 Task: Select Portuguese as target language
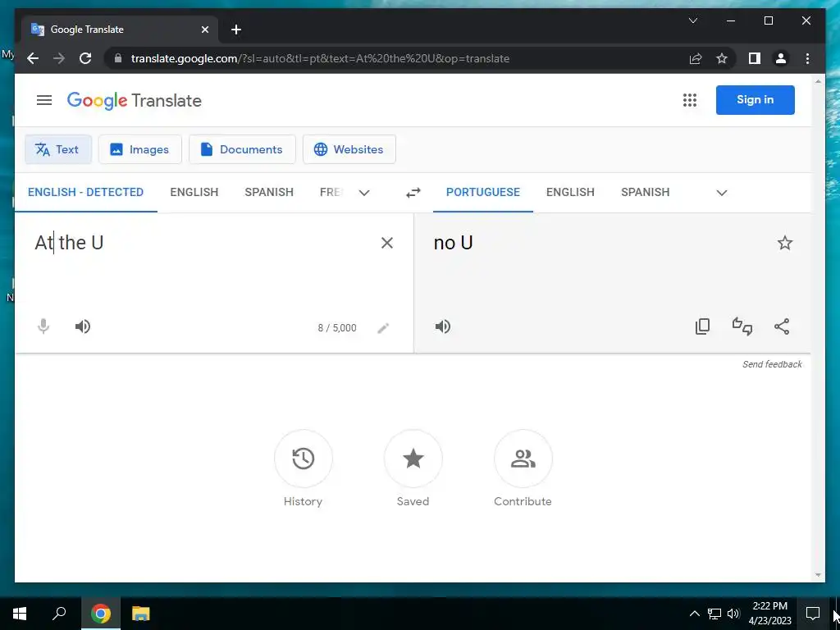[x=482, y=192]
